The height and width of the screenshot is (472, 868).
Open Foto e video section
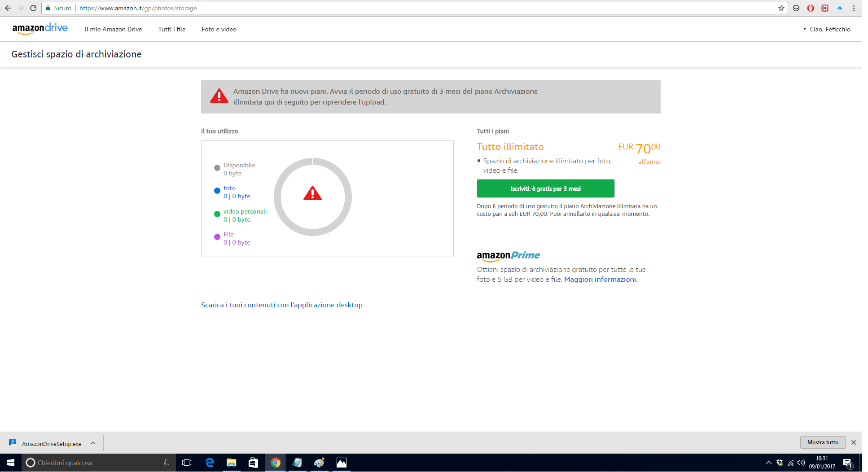pyautogui.click(x=219, y=29)
